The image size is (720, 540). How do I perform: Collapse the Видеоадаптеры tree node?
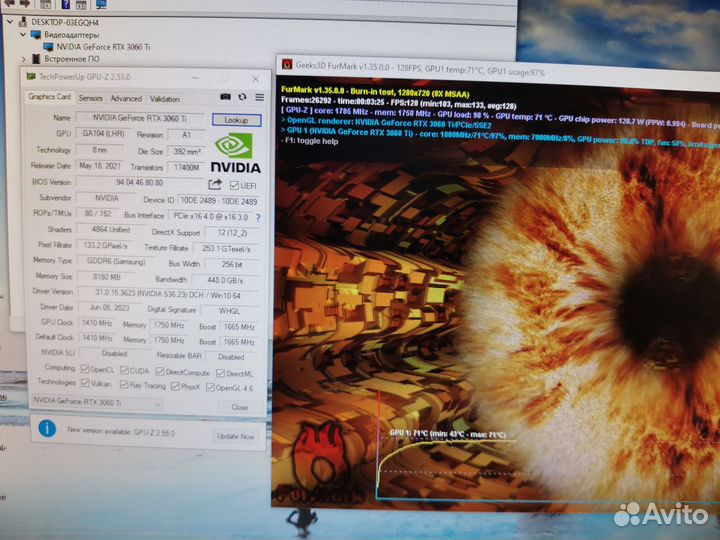click(x=22, y=33)
